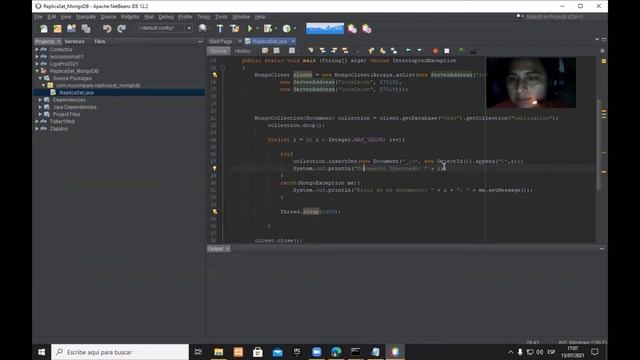Screen dimensions: 640x360
Task: Click the Debug Project icon
Action: [x=267, y=29]
